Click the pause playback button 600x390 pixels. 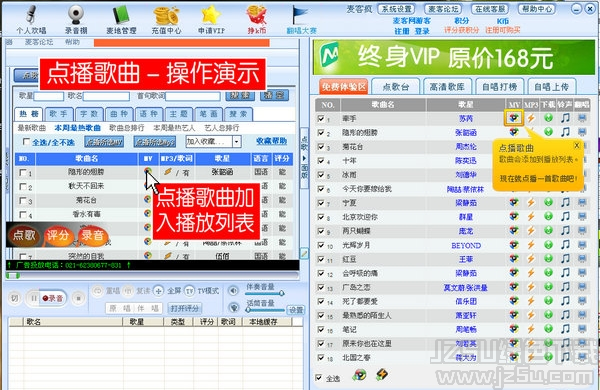[x=33, y=298]
